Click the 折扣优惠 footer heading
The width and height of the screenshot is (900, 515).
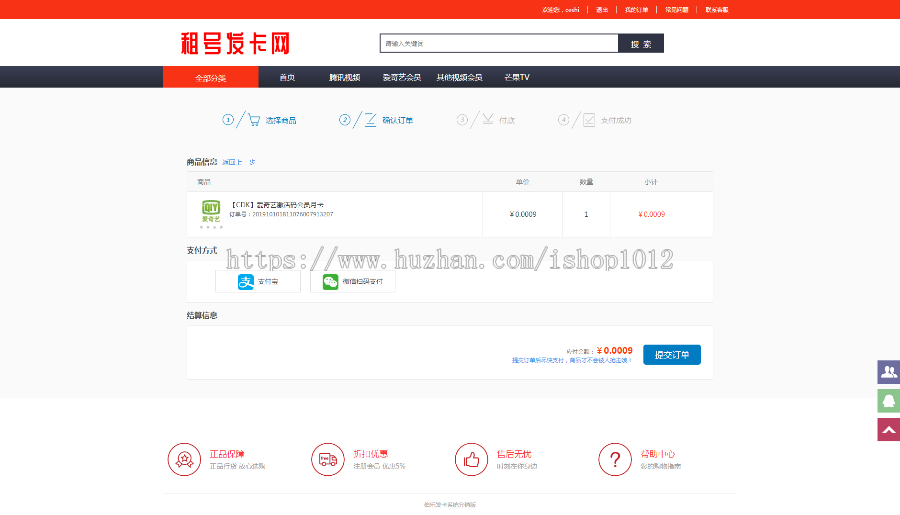(370, 454)
